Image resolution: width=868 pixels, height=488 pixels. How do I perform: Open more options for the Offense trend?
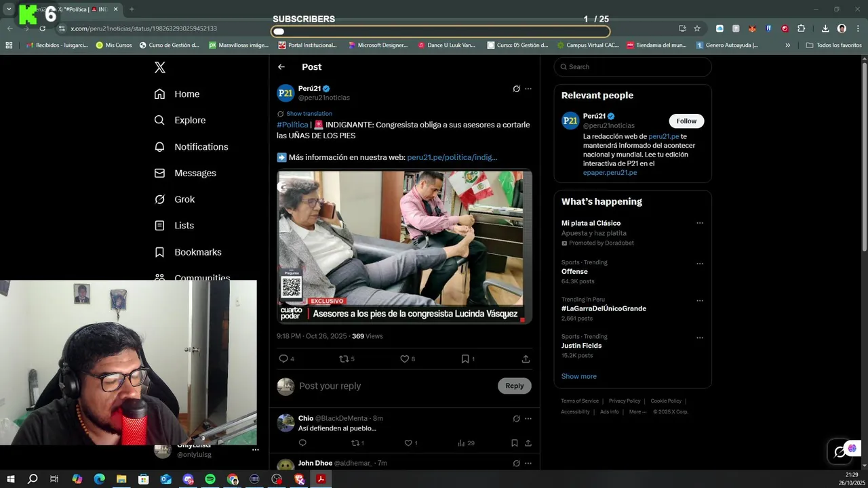(700, 264)
